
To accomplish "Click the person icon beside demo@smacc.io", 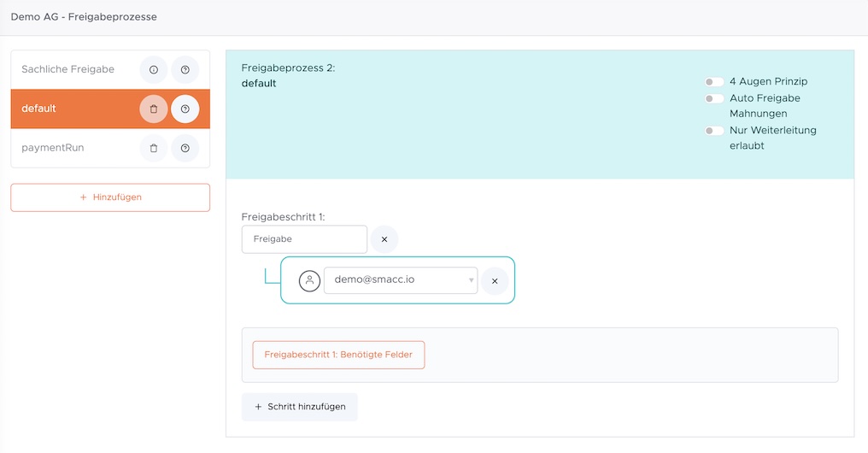I will (x=309, y=280).
